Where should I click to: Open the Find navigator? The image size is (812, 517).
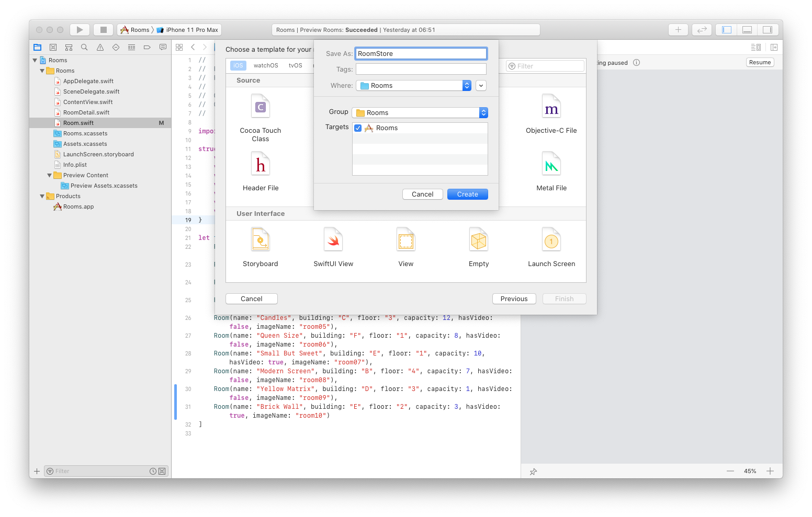pyautogui.click(x=84, y=47)
